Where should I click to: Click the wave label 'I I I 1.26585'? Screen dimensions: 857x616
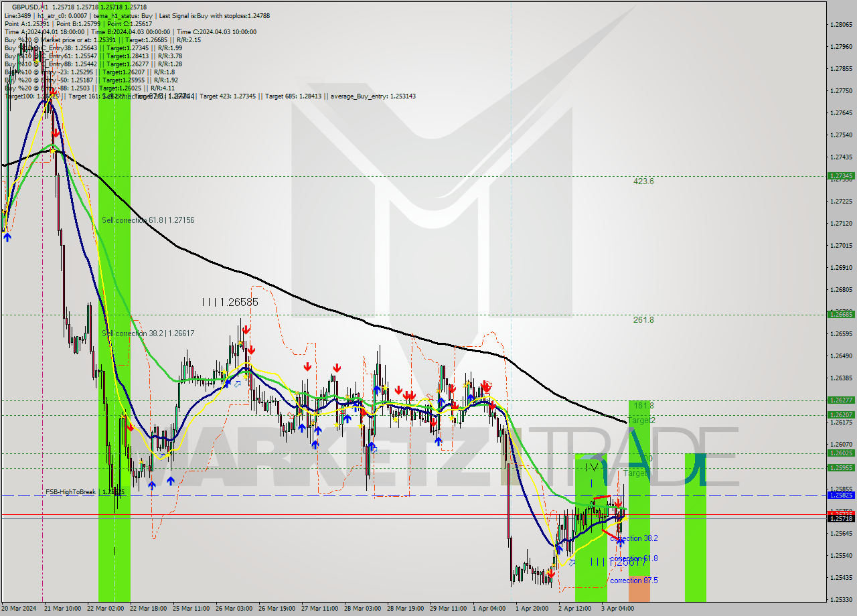230,303
